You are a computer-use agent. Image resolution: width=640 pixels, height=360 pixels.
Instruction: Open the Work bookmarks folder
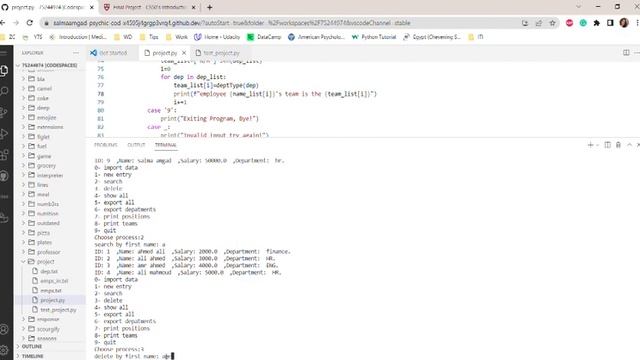coord(177,37)
